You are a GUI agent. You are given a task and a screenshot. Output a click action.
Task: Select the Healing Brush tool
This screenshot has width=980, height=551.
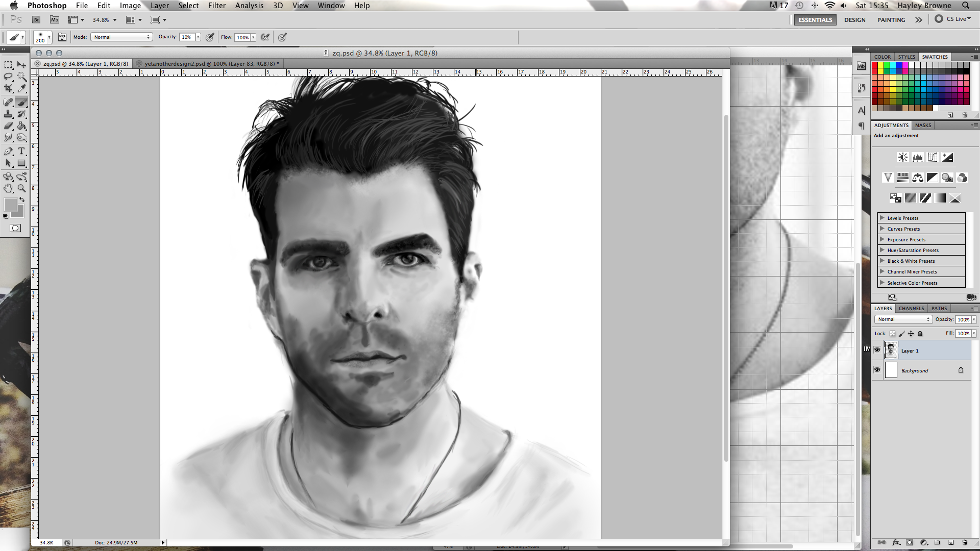tap(8, 102)
